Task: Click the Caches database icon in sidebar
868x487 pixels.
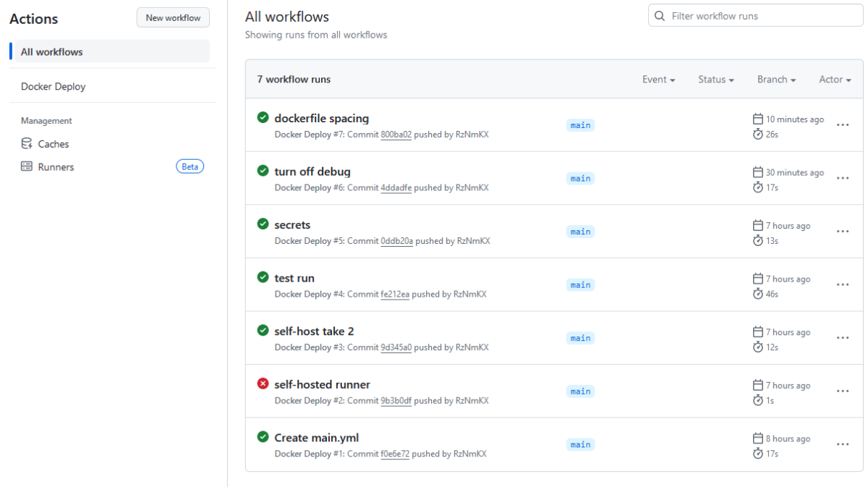Action: point(27,143)
